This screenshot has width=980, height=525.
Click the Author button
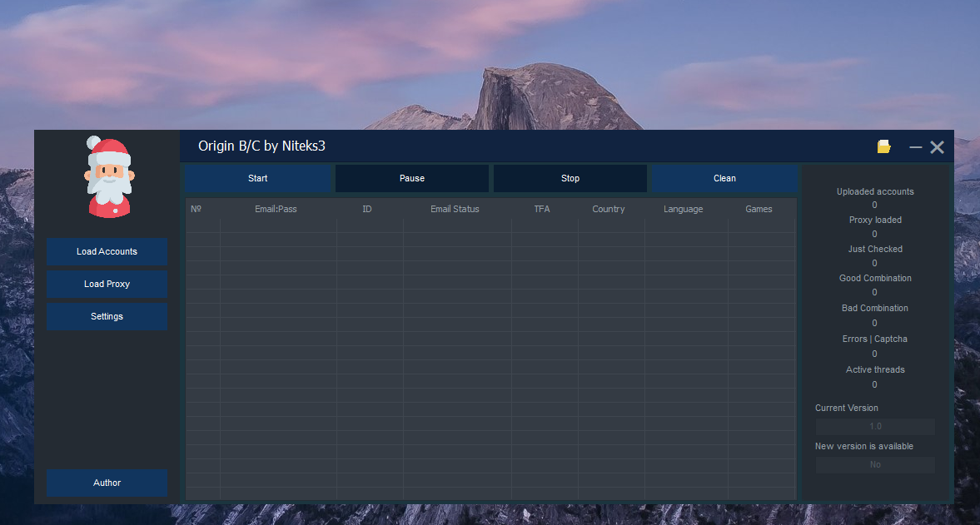click(107, 483)
